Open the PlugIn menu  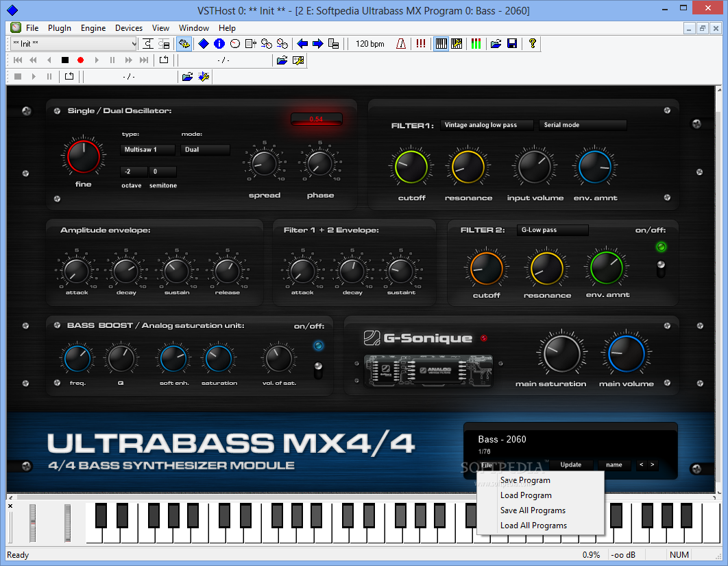(x=60, y=28)
